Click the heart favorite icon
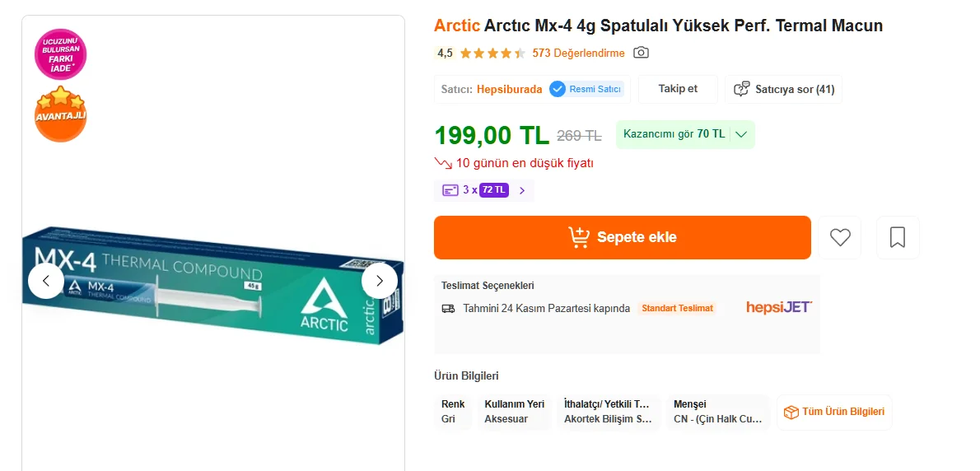This screenshot has height=471, width=980. point(839,237)
